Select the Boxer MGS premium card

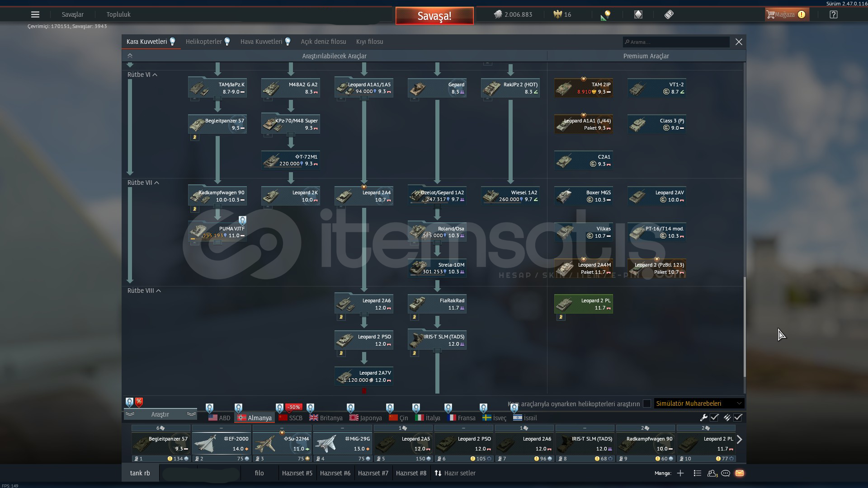(584, 196)
